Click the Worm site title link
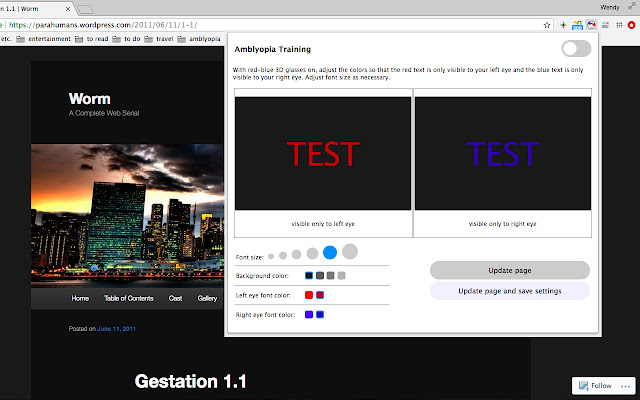 point(89,99)
